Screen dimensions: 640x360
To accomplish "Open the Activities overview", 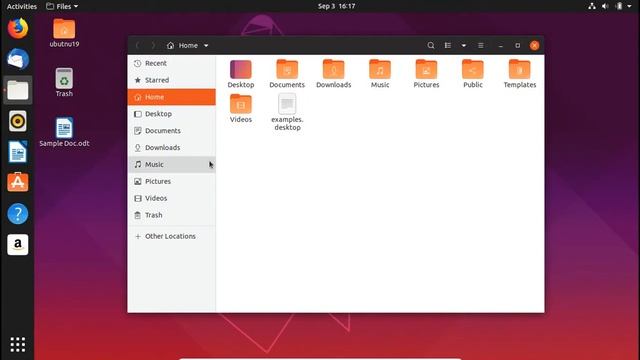I will tap(22, 6).
